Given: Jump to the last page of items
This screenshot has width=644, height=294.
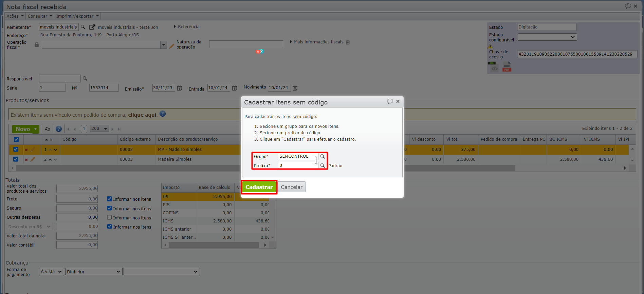Looking at the screenshot, I should point(119,129).
